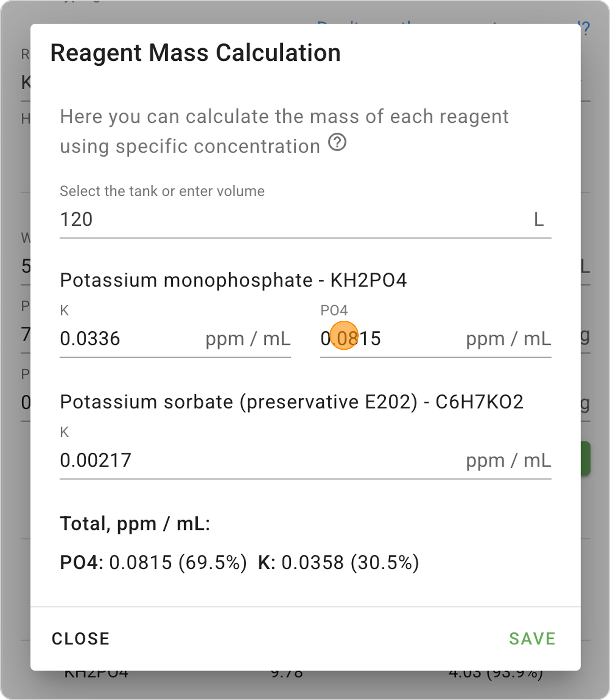Click ppm / mL beside the 0.00217 value
The height and width of the screenshot is (700, 610).
coord(508,461)
